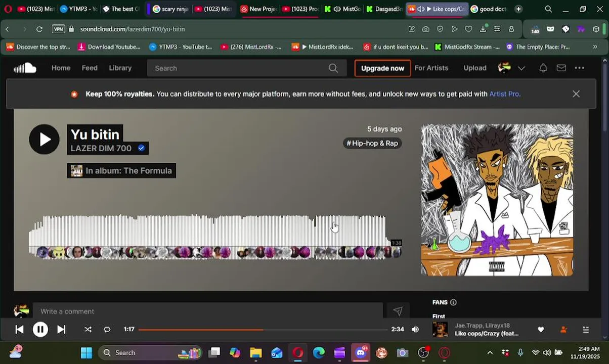
Task: Open the Upload page
Action: (475, 68)
